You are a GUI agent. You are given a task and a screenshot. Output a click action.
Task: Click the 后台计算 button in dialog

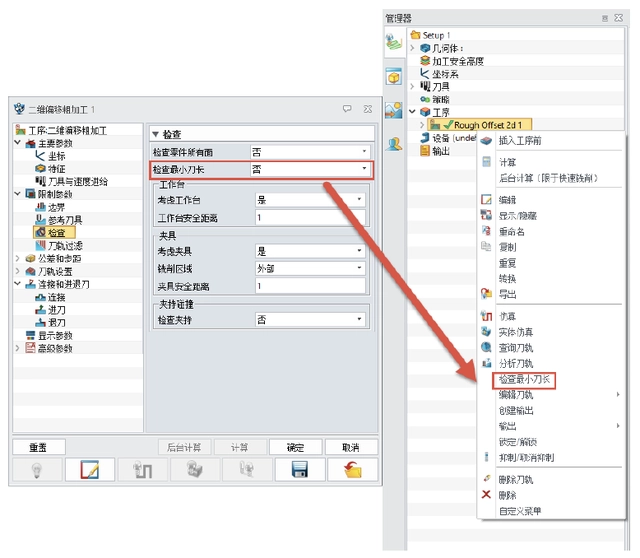[184, 447]
